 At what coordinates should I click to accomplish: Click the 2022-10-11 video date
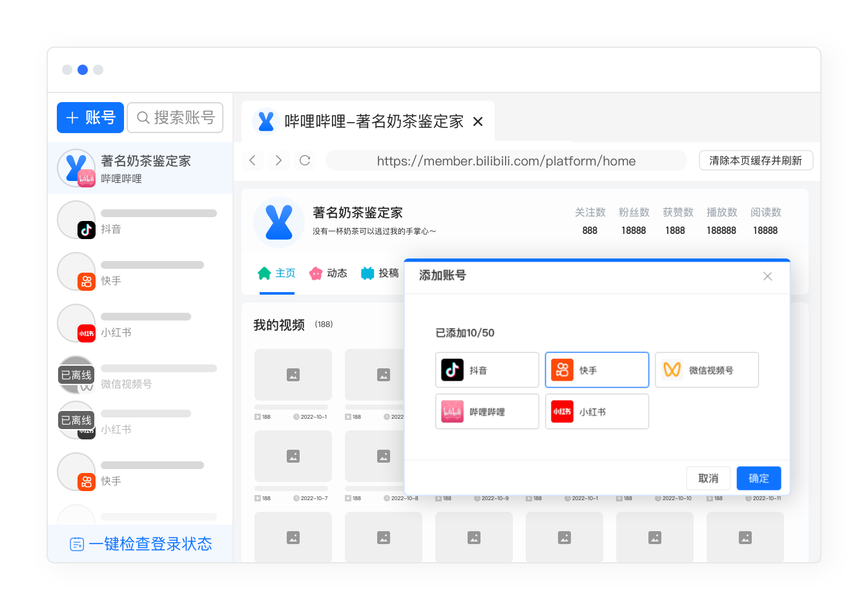(x=767, y=498)
